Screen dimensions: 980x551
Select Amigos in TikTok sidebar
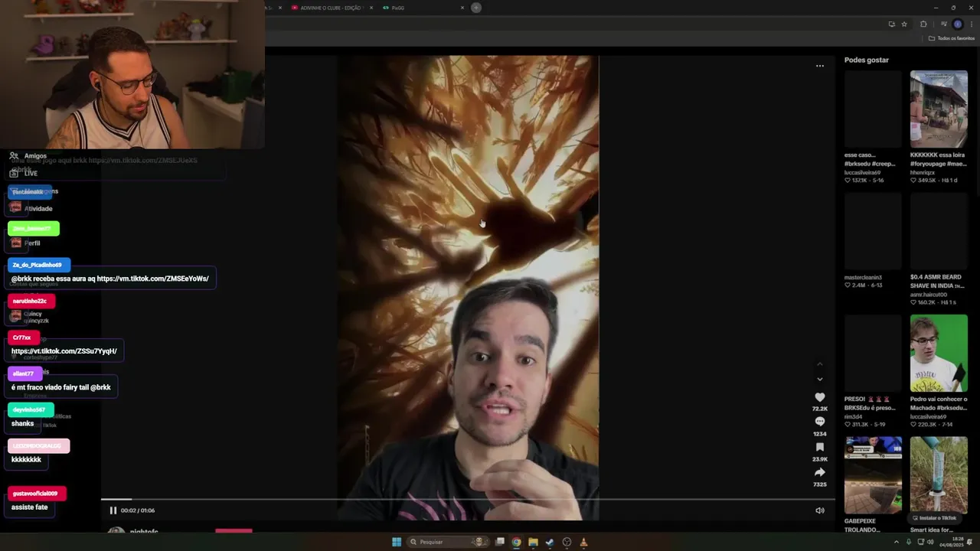click(28, 155)
